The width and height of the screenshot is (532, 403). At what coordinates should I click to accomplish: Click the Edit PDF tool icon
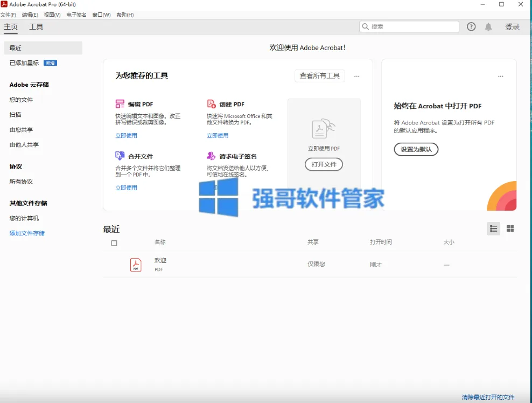(120, 103)
